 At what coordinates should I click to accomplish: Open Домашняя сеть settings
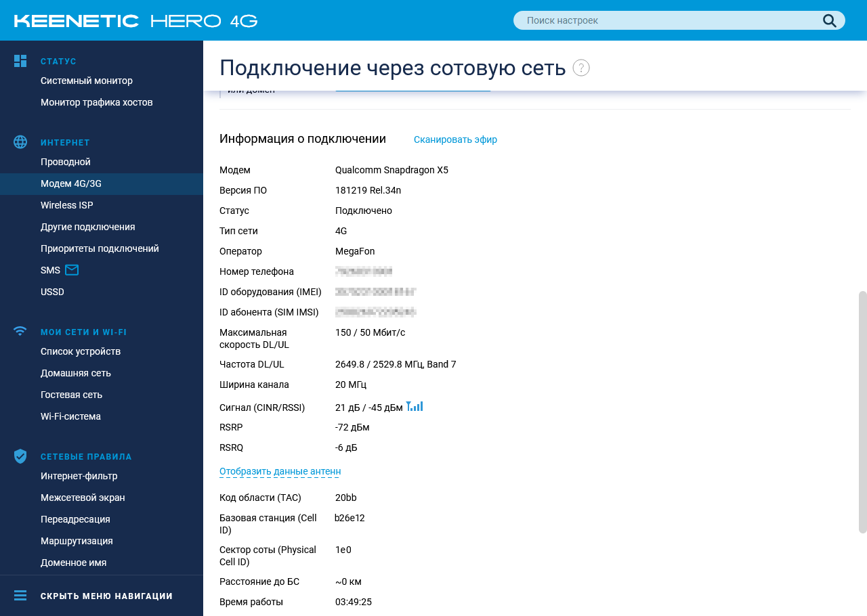pos(76,373)
